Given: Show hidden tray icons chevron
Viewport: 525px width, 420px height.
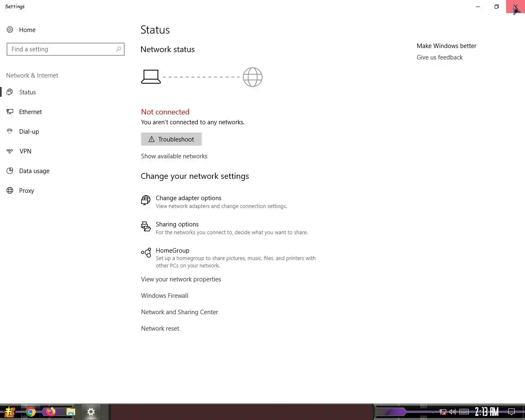Looking at the screenshot, I should point(432,412).
